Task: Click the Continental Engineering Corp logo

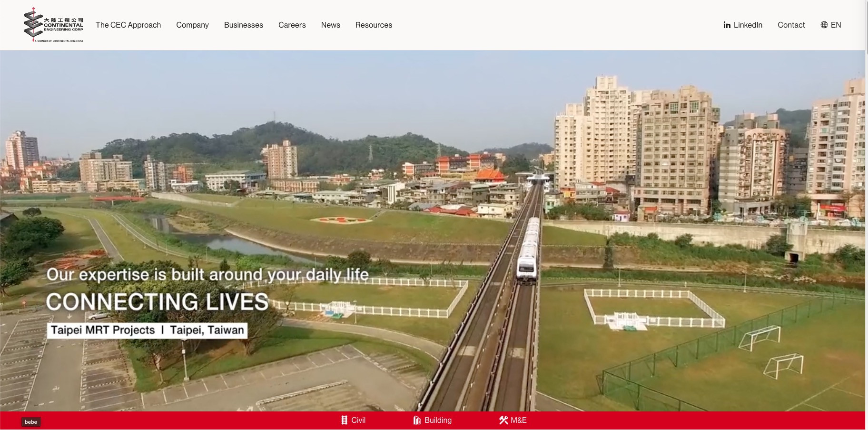Action: click(x=53, y=25)
